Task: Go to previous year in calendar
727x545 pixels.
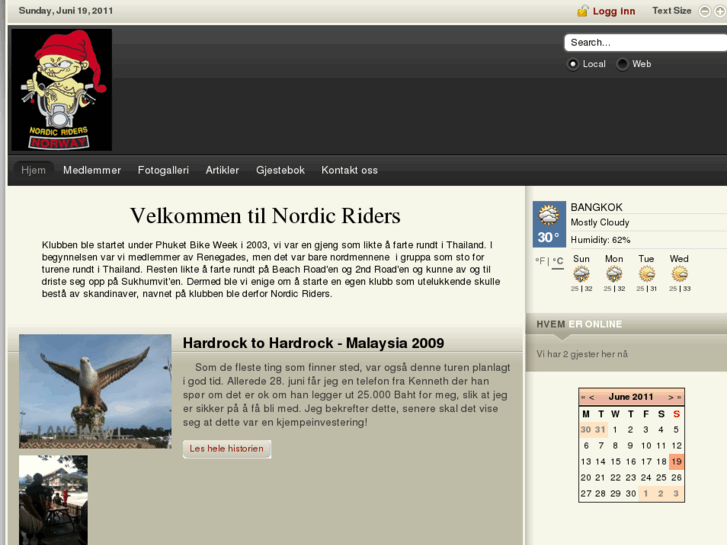Action: [583, 398]
